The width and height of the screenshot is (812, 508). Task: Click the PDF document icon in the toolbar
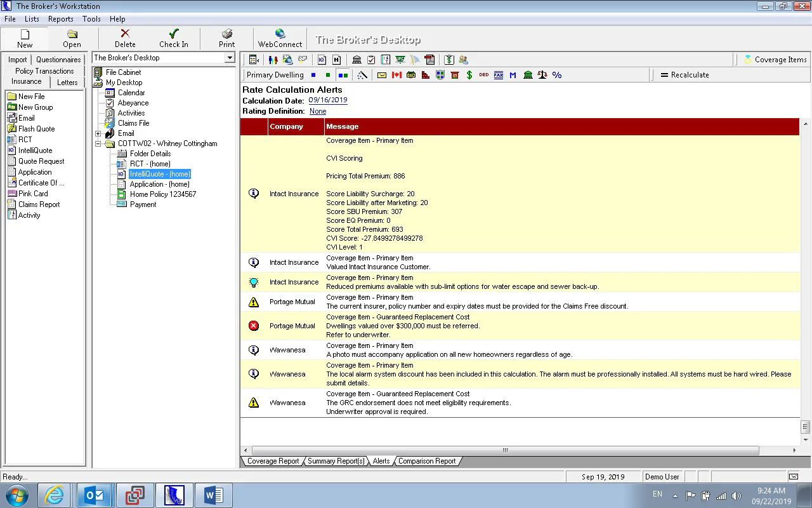pos(429,60)
